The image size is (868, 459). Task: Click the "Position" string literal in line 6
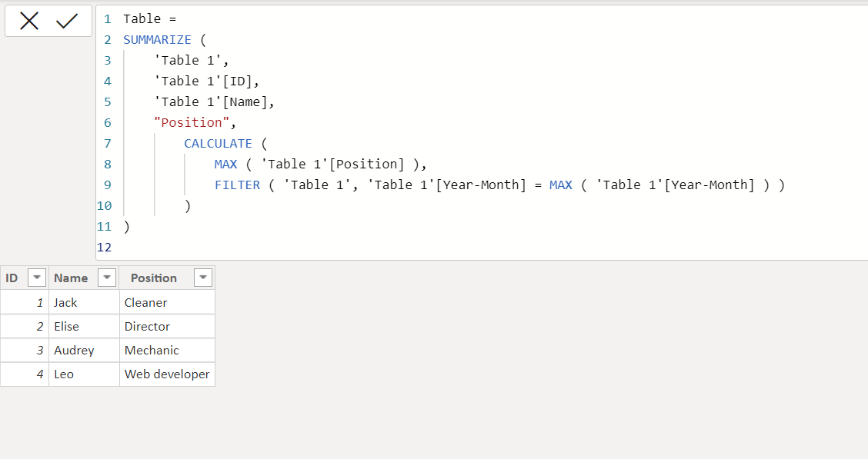click(x=192, y=122)
